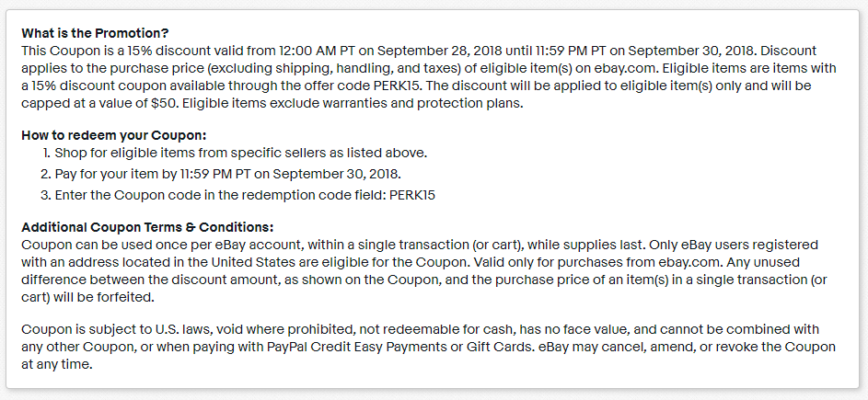Click the 'How to redeem your Coupon:' heading
Viewport: 868px width, 400px height.
point(114,135)
